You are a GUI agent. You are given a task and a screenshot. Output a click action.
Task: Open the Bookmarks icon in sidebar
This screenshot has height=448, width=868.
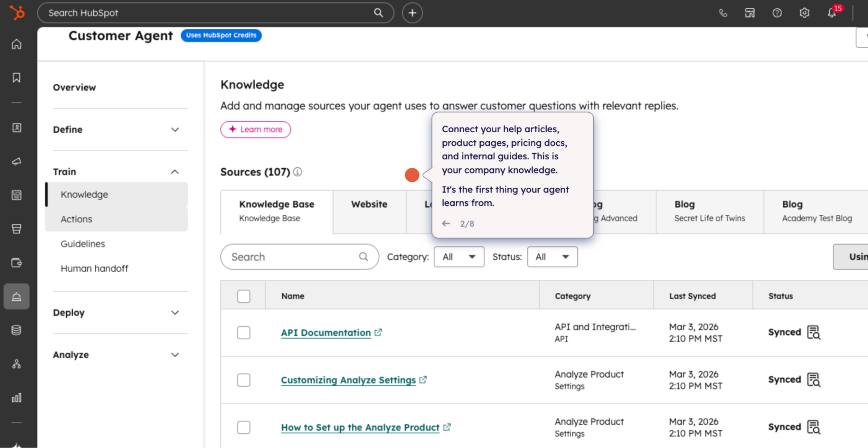click(x=17, y=78)
